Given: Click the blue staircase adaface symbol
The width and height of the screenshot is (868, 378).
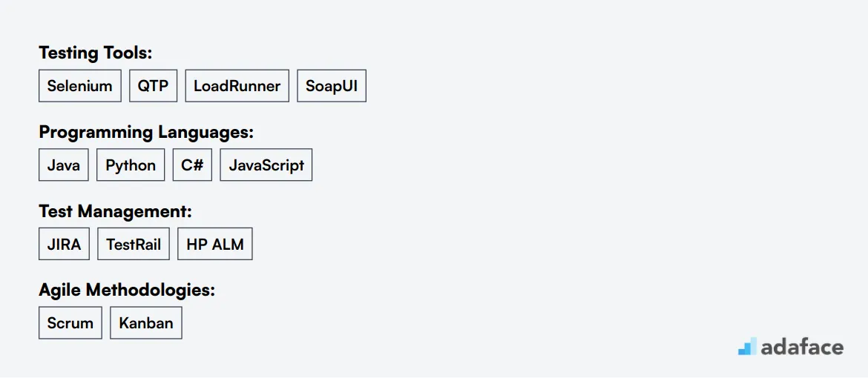Looking at the screenshot, I should tap(747, 346).
